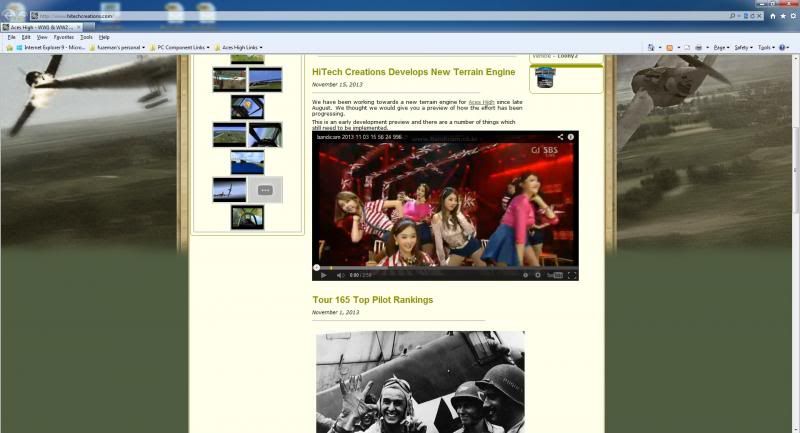This screenshot has height=433, width=800.
Task: Click the video progress bar
Action: tap(445, 267)
